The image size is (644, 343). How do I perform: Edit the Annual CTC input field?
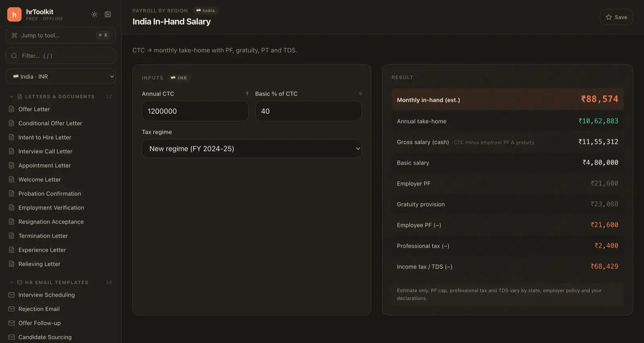(195, 111)
